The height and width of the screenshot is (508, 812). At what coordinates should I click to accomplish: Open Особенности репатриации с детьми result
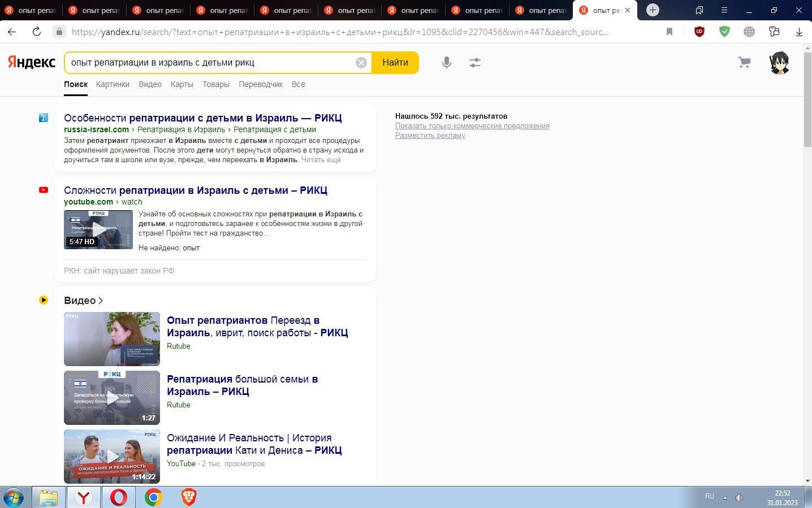point(203,118)
